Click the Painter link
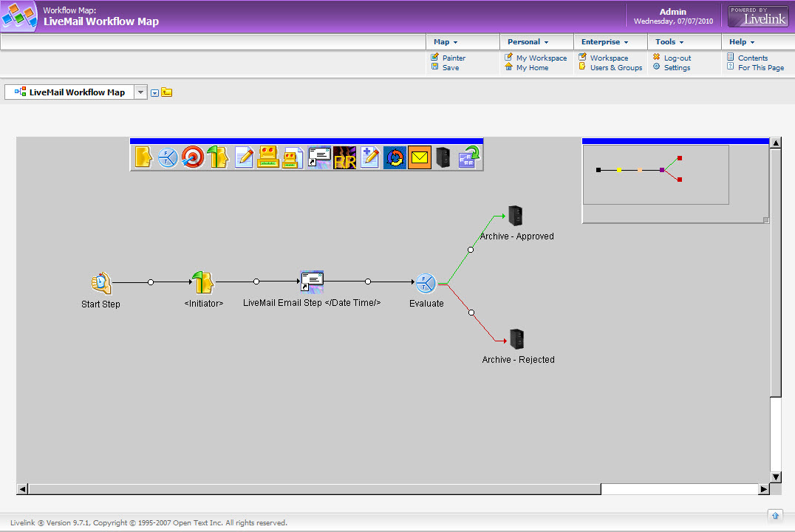 click(454, 58)
